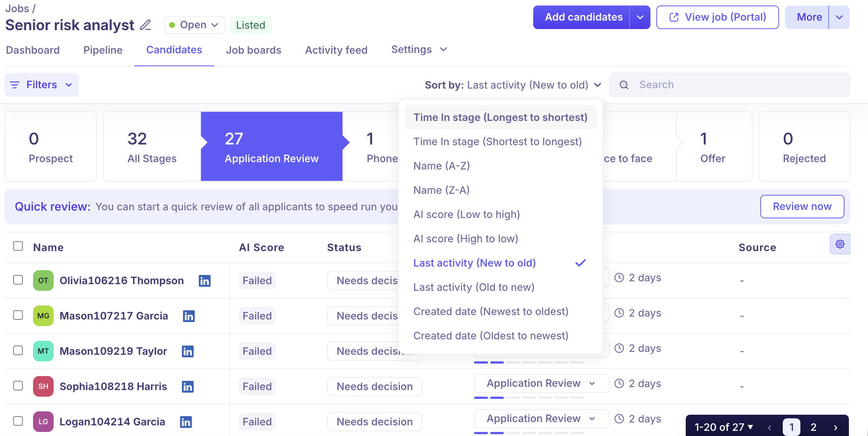Switch to the Pipeline tab
This screenshot has height=436, width=868.
(x=103, y=50)
